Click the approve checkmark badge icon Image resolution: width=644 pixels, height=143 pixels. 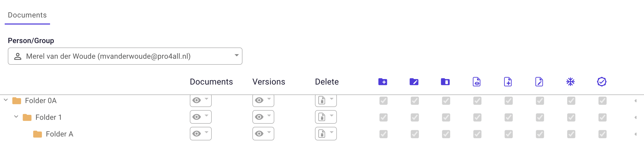click(602, 82)
